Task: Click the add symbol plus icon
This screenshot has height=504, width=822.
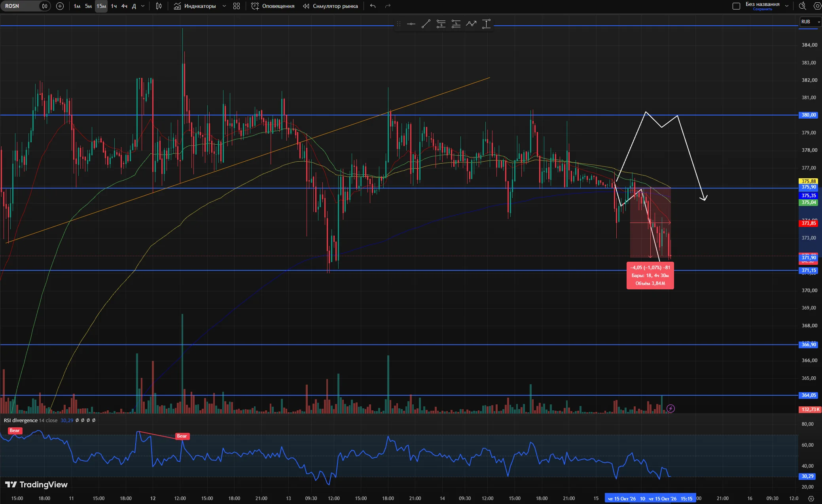Action: (x=60, y=6)
